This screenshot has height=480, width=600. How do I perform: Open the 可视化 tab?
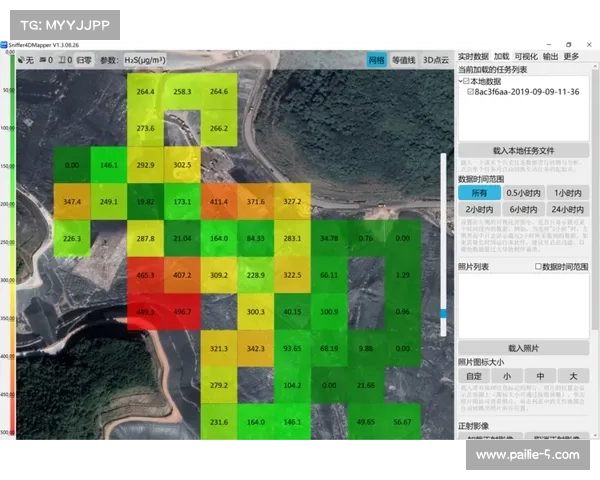(526, 57)
